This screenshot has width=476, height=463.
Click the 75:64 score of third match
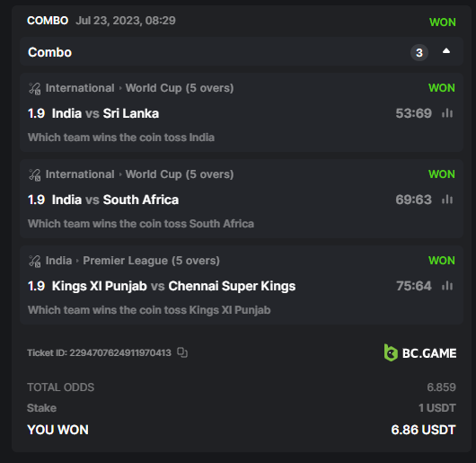click(x=413, y=286)
